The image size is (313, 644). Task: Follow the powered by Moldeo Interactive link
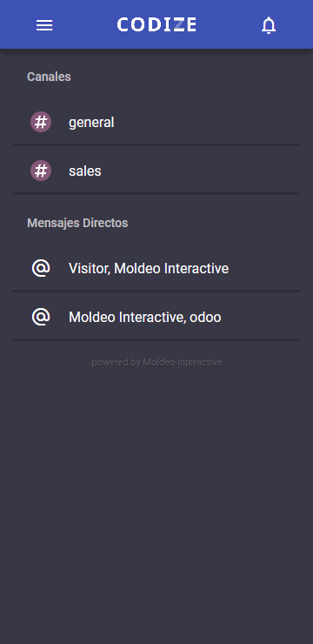[x=156, y=362]
